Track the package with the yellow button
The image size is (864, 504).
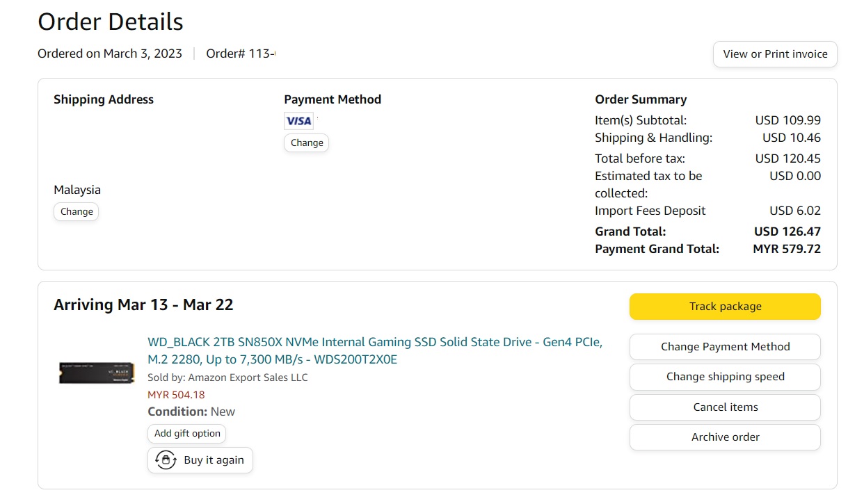(725, 307)
